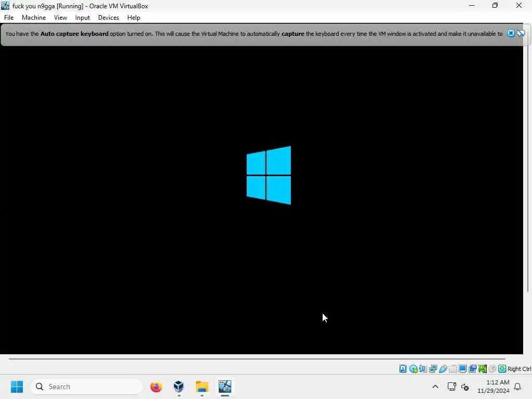Show hidden system tray icons
The height and width of the screenshot is (399, 532).
(435, 387)
